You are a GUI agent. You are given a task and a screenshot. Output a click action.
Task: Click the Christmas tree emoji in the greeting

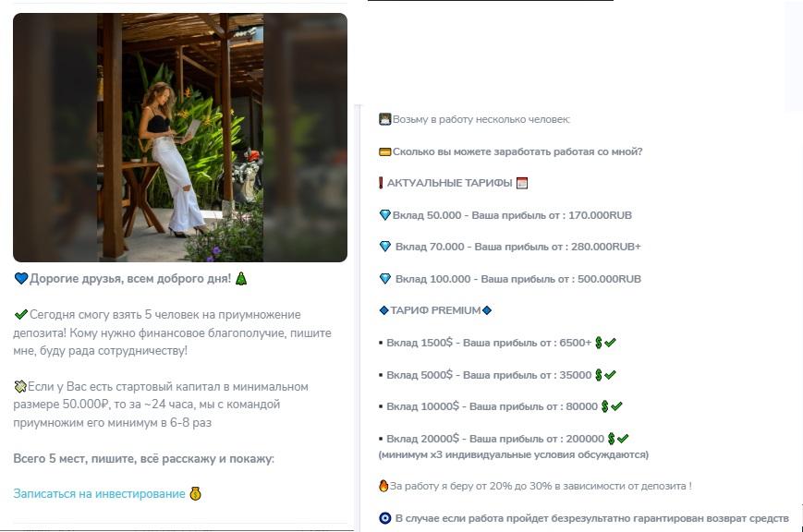[240, 279]
